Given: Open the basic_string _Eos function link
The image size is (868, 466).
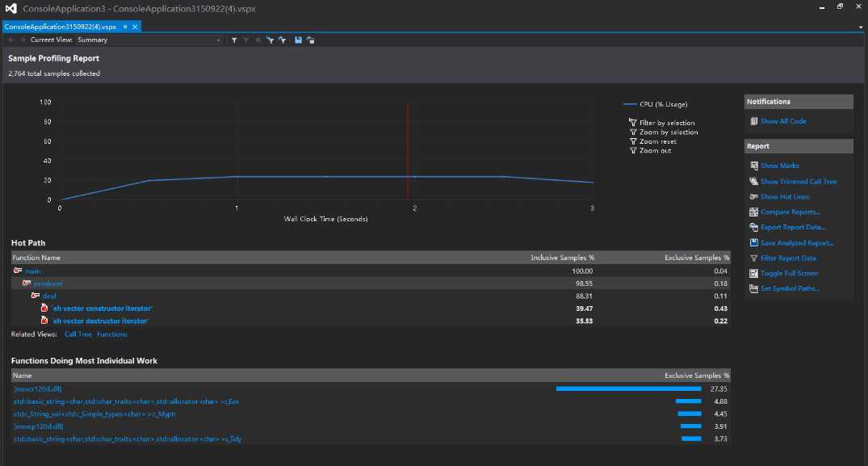Looking at the screenshot, I should pyautogui.click(x=126, y=402).
